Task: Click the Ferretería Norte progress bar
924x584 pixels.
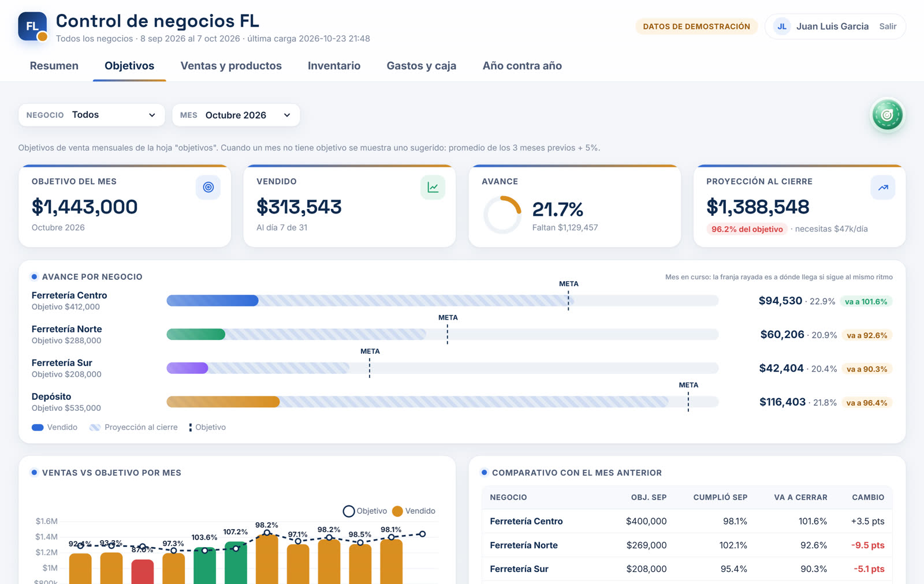Action: tap(442, 334)
